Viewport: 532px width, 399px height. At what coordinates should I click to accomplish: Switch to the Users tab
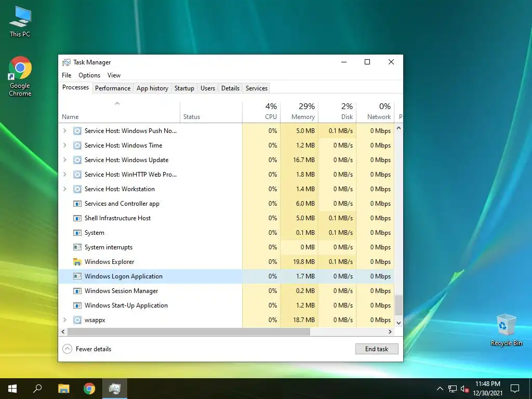click(x=208, y=88)
